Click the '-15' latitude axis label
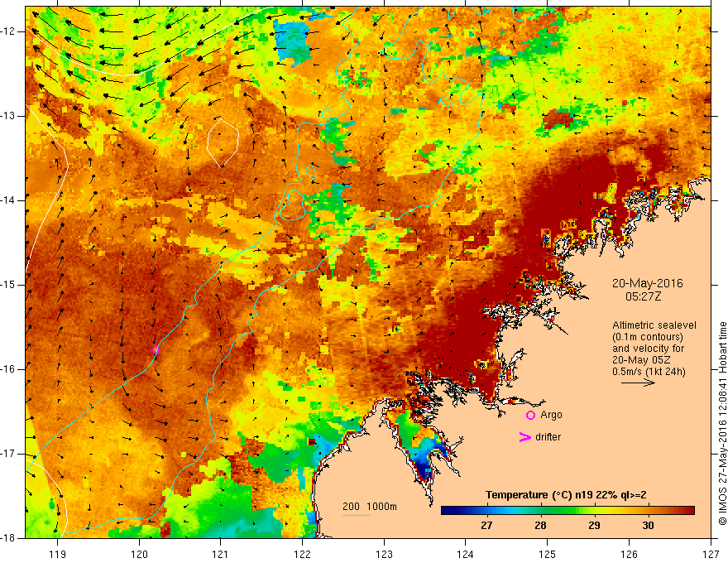The height and width of the screenshot is (563, 728). coord(8,285)
